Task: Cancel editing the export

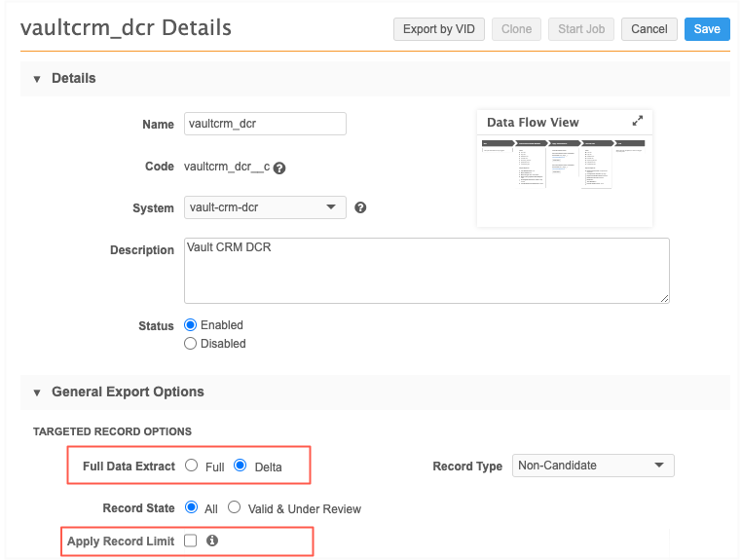Action: (x=648, y=29)
